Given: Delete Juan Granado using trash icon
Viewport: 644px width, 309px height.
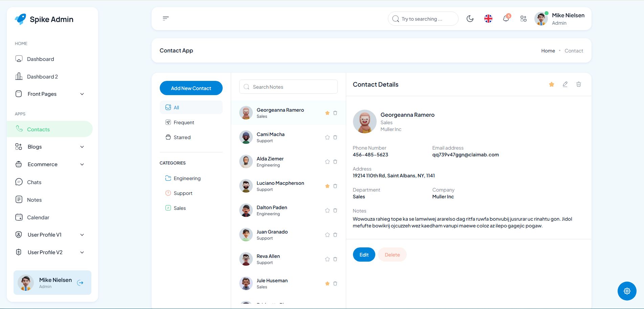Looking at the screenshot, I should tap(335, 235).
